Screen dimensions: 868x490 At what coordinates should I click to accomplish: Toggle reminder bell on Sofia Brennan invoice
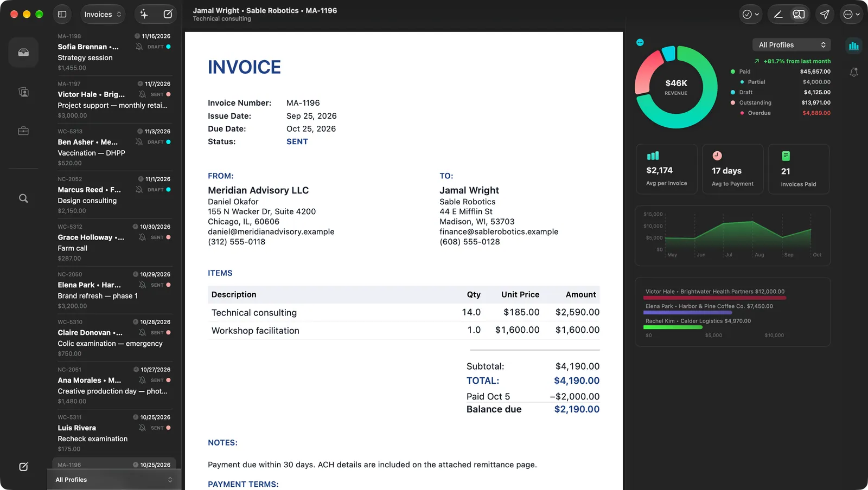tap(139, 47)
